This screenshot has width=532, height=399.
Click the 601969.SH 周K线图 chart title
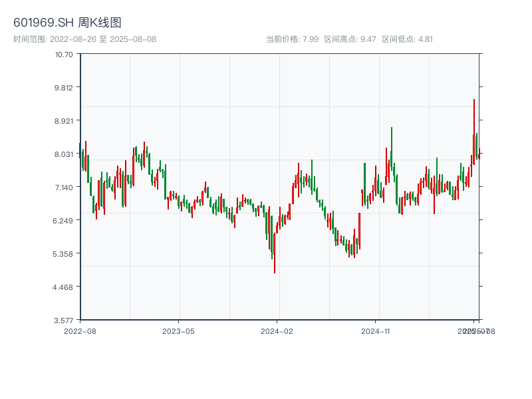point(67,23)
